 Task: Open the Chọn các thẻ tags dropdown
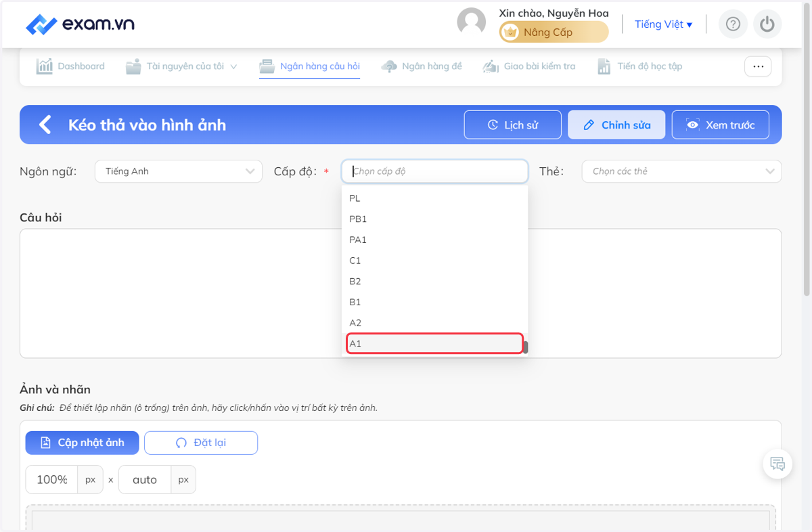click(681, 171)
